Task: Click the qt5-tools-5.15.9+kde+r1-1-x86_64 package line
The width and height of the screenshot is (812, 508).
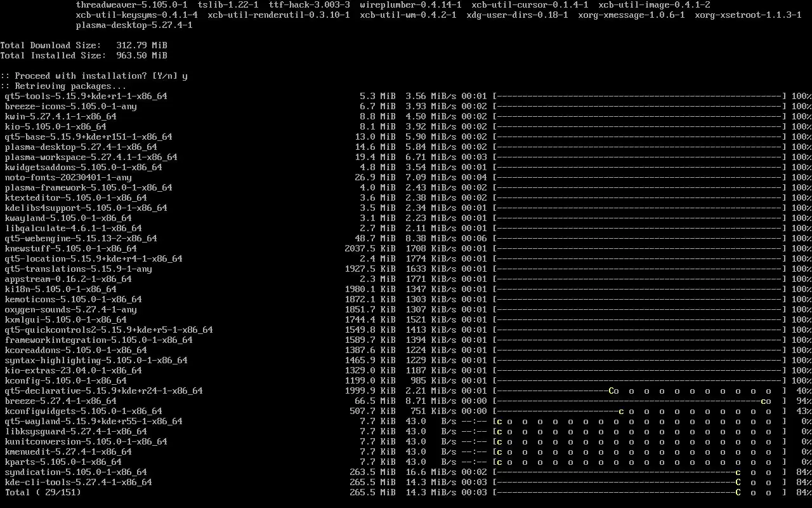Action: [86, 96]
